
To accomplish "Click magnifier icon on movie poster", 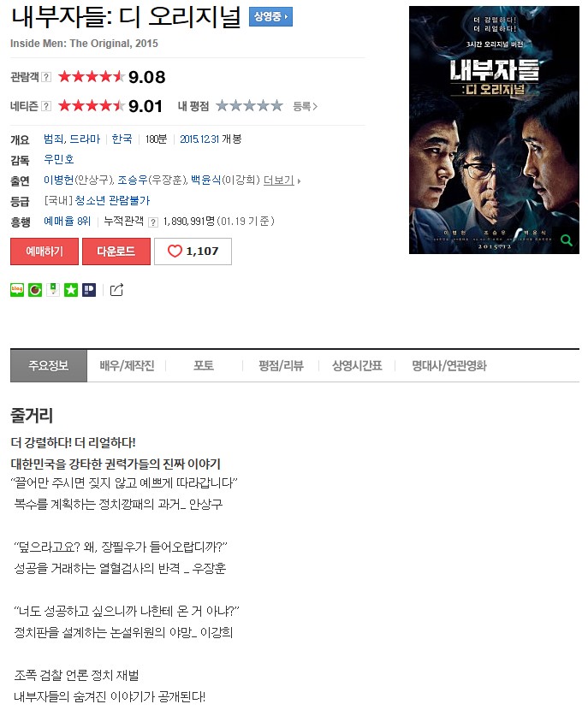I will point(567,240).
